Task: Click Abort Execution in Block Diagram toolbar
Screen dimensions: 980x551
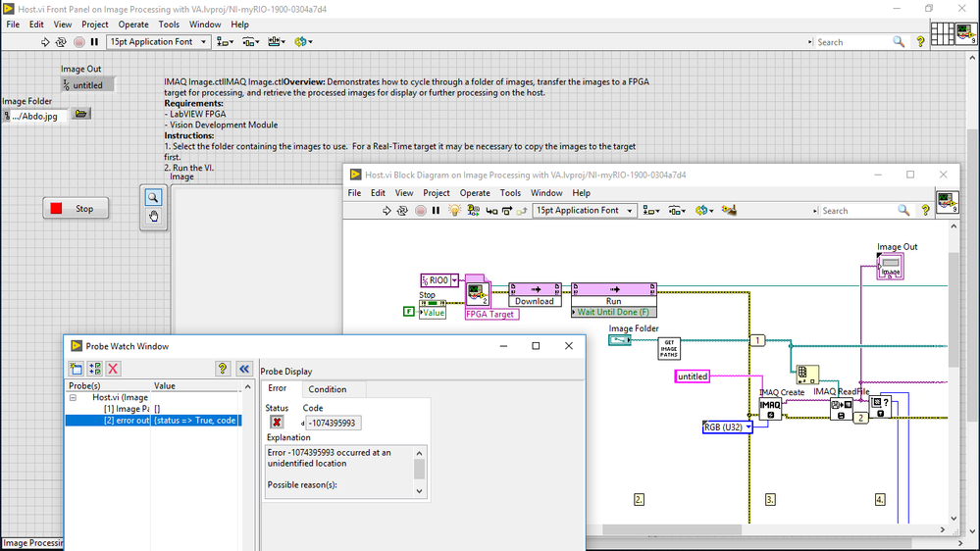Action: [x=421, y=211]
